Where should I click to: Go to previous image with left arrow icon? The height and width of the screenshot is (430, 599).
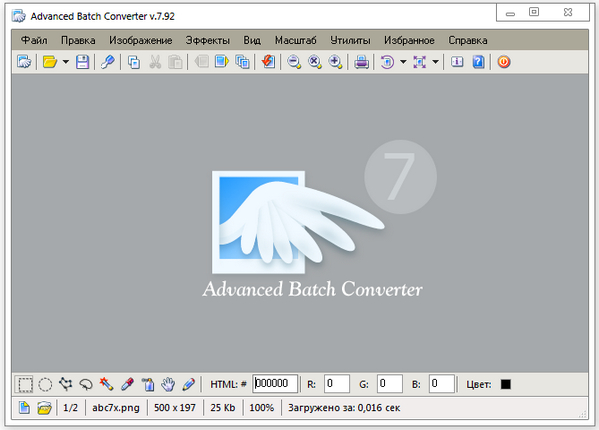coord(201,61)
